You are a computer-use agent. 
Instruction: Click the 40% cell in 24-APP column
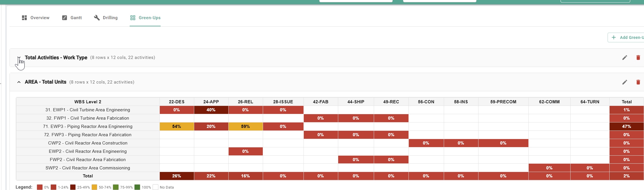pyautogui.click(x=211, y=110)
